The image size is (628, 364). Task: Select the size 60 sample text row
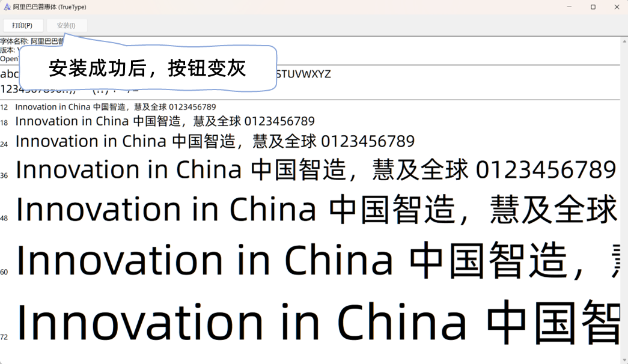(312, 259)
